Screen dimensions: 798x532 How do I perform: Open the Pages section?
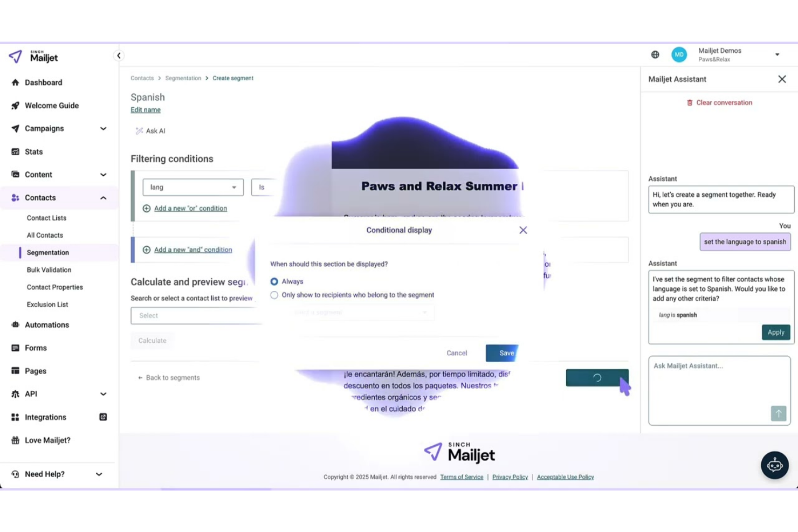click(x=35, y=371)
